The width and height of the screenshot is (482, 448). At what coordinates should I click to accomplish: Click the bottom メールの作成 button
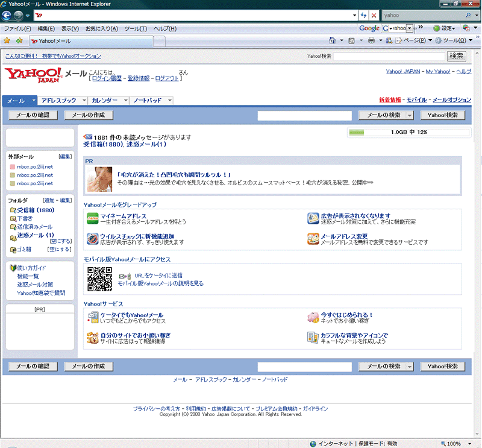(x=89, y=366)
